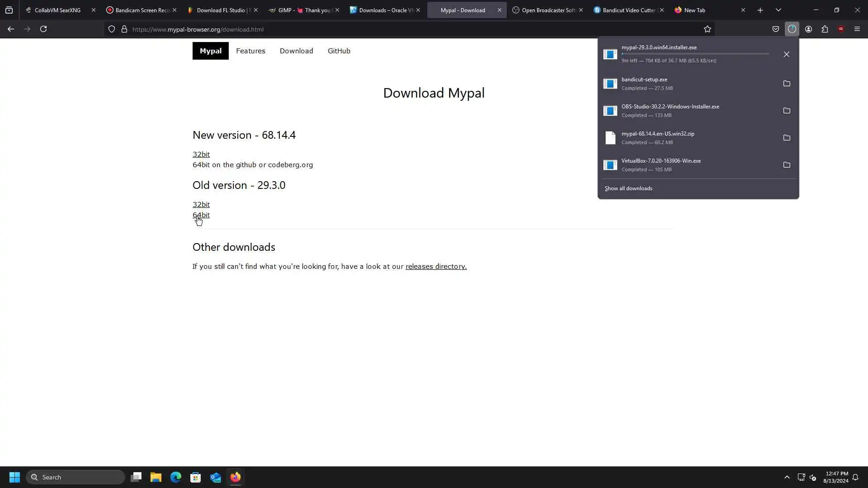Screen dimensions: 868x488
Task: Open the tracking protection shield
Action: click(112, 29)
